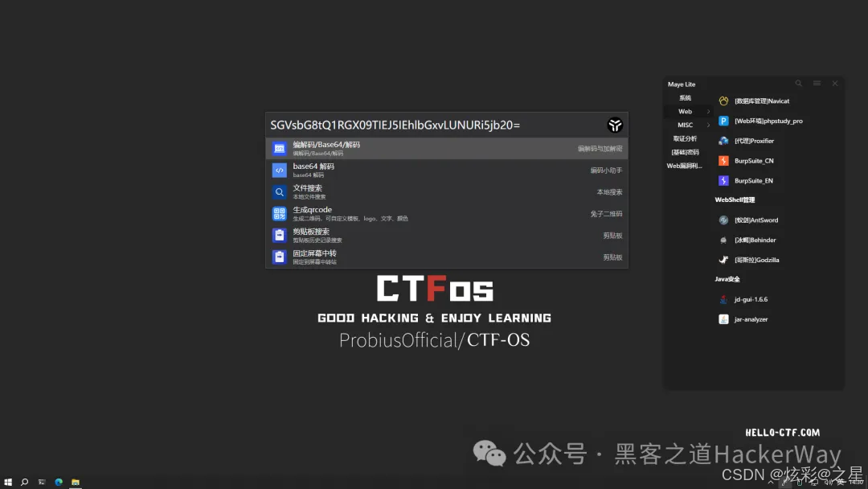The width and height of the screenshot is (868, 489).
Task: Open the Godzilla webshell tool
Action: point(755,259)
